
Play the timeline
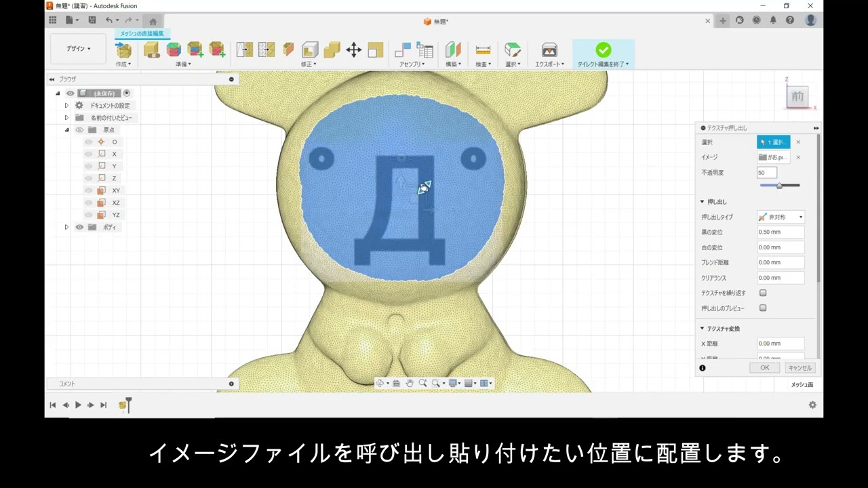[x=78, y=405]
